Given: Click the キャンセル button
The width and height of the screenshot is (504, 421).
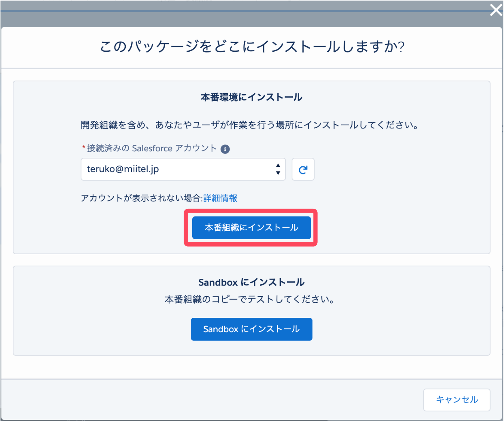Looking at the screenshot, I should coord(457,400).
